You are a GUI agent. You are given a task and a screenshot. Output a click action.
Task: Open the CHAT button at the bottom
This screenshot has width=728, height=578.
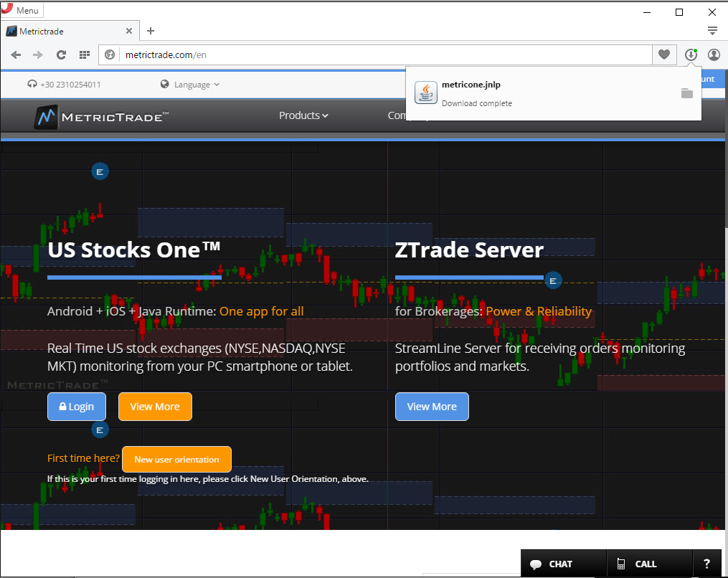(x=563, y=564)
